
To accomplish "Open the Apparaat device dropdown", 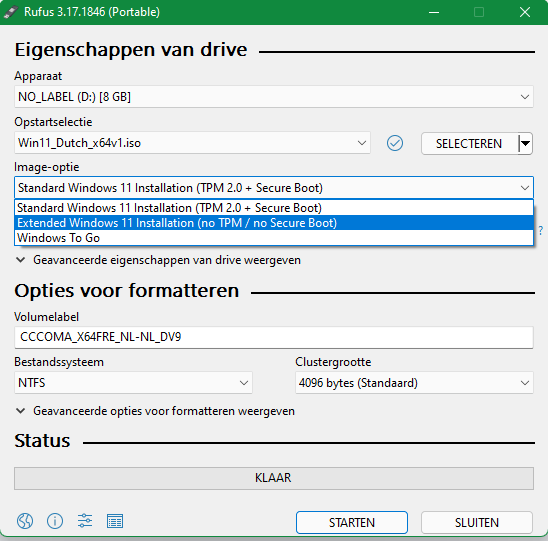I will [x=274, y=97].
